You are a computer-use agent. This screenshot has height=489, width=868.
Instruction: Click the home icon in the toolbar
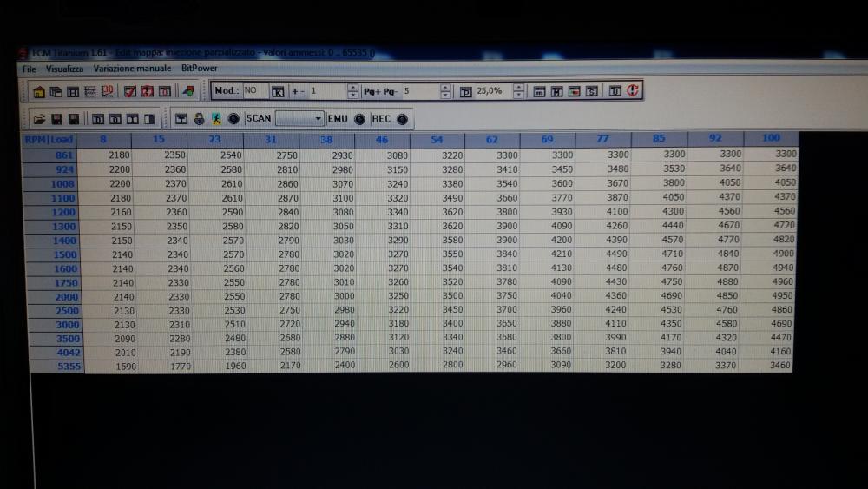[x=39, y=91]
